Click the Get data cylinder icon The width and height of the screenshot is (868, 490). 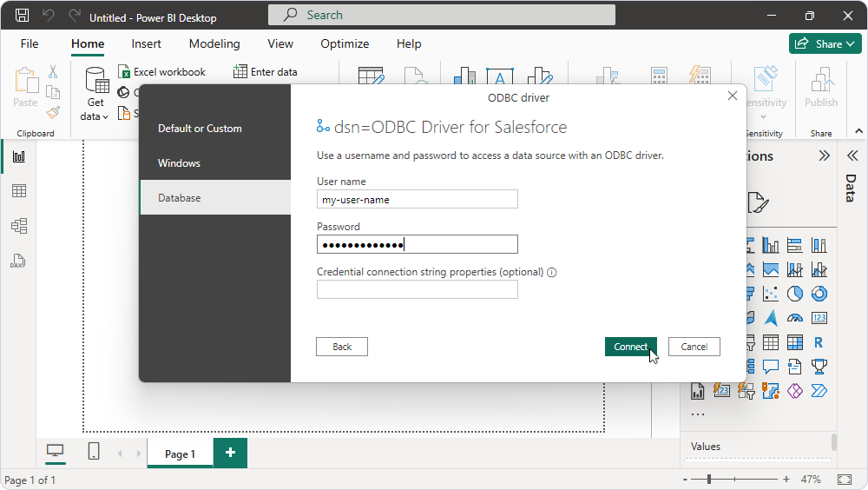(x=96, y=81)
